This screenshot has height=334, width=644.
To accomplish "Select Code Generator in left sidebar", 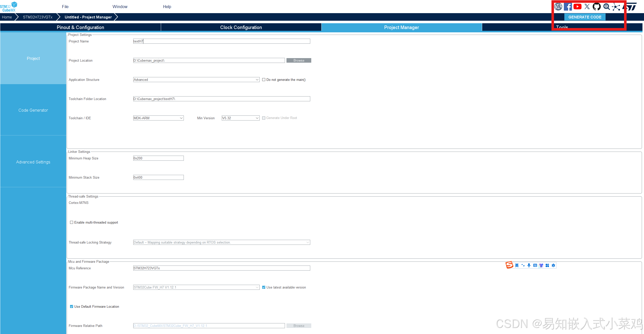I will coord(33,110).
